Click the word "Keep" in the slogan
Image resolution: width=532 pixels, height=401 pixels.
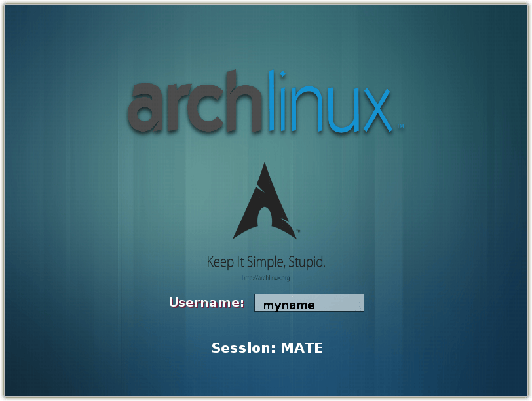coord(220,263)
